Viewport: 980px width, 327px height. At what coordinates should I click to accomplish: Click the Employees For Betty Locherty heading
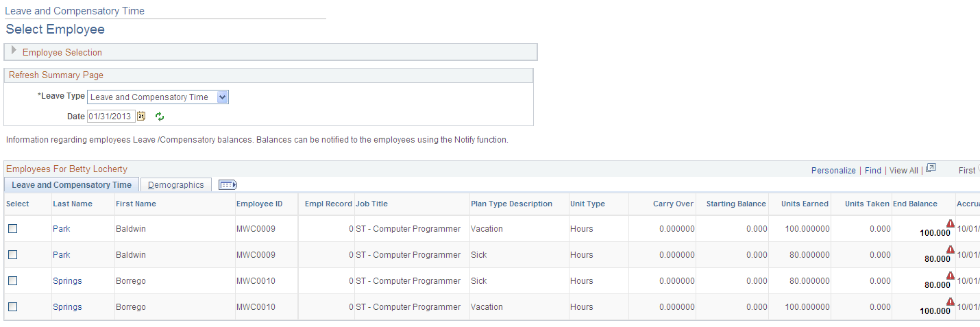click(x=66, y=169)
